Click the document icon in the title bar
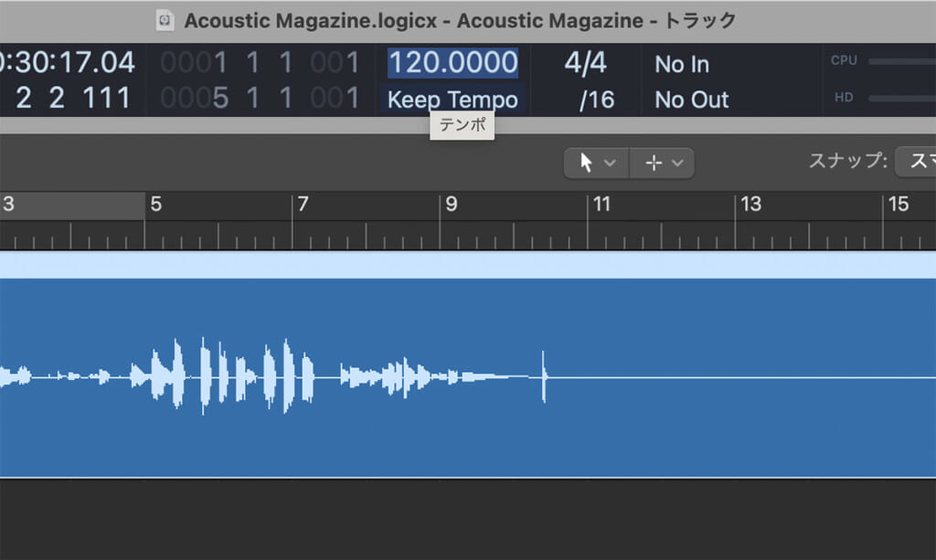 (165, 20)
